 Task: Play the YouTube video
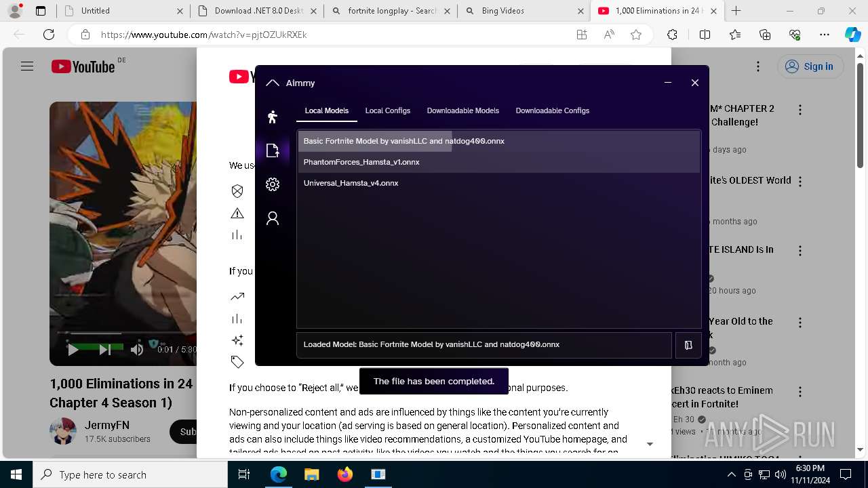(73, 350)
